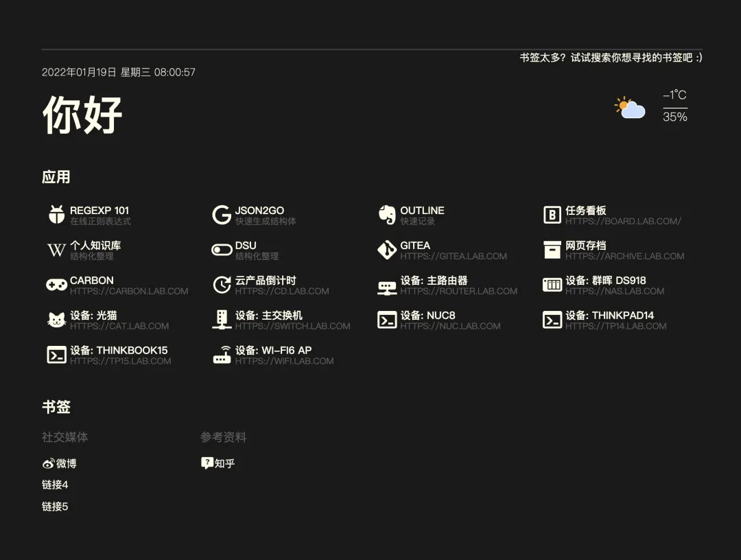Viewport: 741px width, 560px height.
Task: Click the GITEA git icon
Action: pos(386,250)
